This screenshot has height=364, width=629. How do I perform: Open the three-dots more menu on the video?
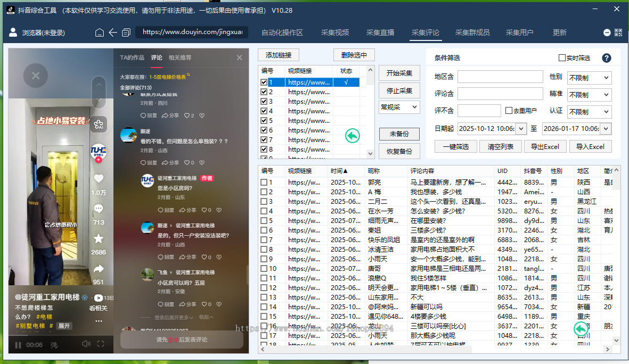click(99, 321)
